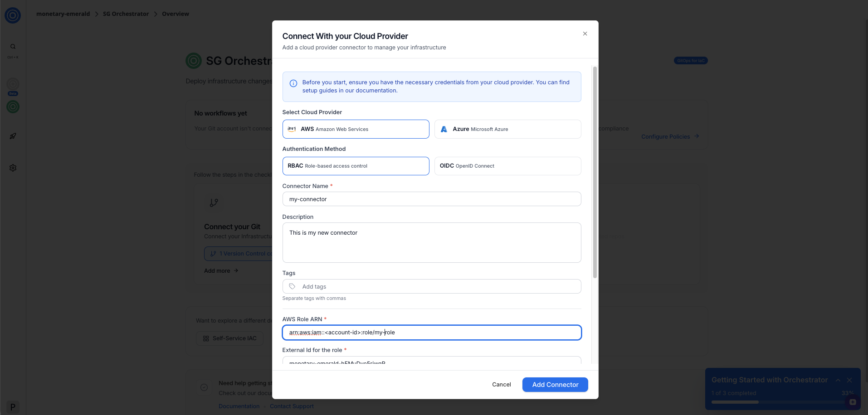Choose OIDC OpenID Connect authentication method
Viewport: 868px width, 415px height.
[507, 166]
